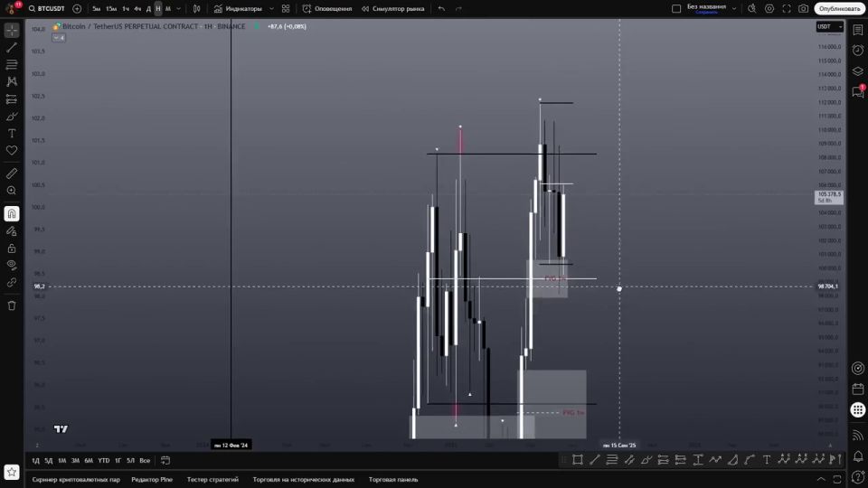Switch to 15м timeframe

point(110,9)
